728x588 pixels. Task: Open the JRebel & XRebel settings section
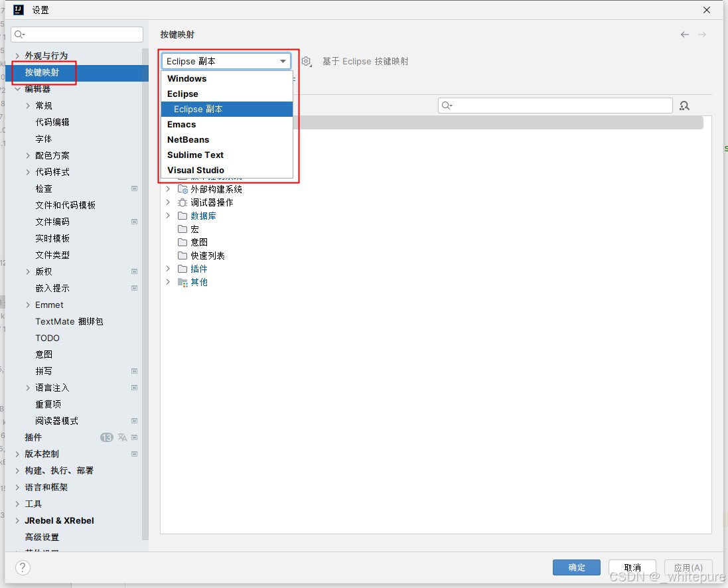pyautogui.click(x=60, y=520)
